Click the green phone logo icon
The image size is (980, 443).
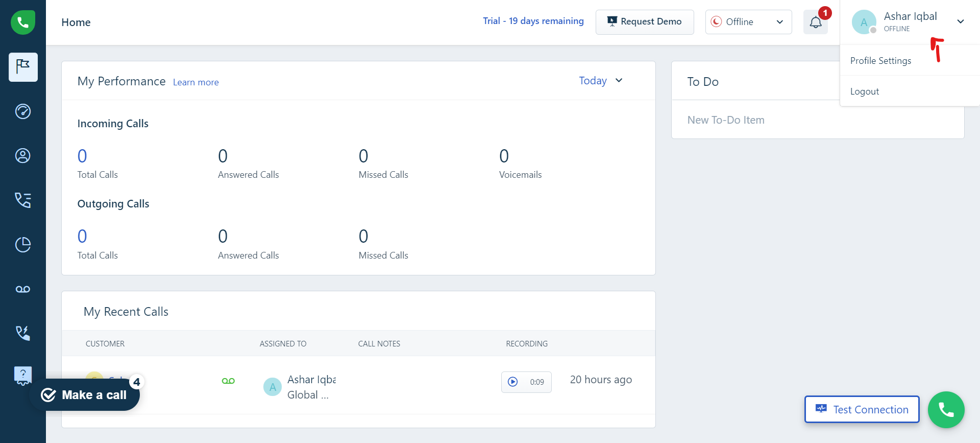(23, 22)
